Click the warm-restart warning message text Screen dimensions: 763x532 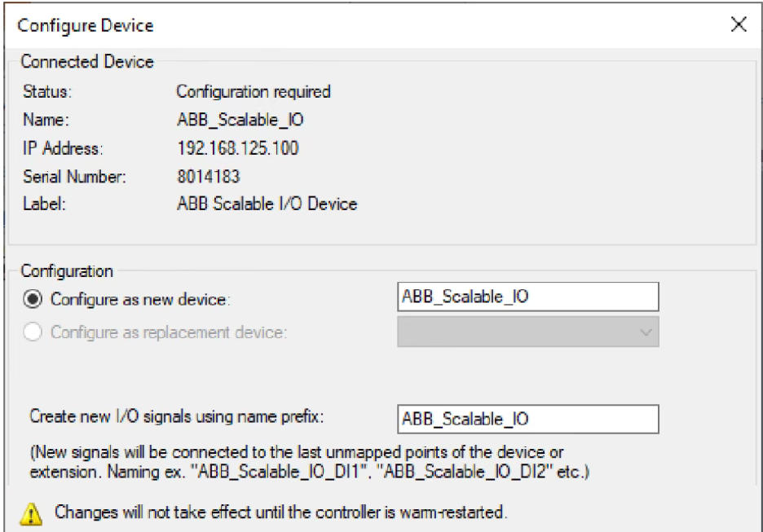pyautogui.click(x=281, y=512)
